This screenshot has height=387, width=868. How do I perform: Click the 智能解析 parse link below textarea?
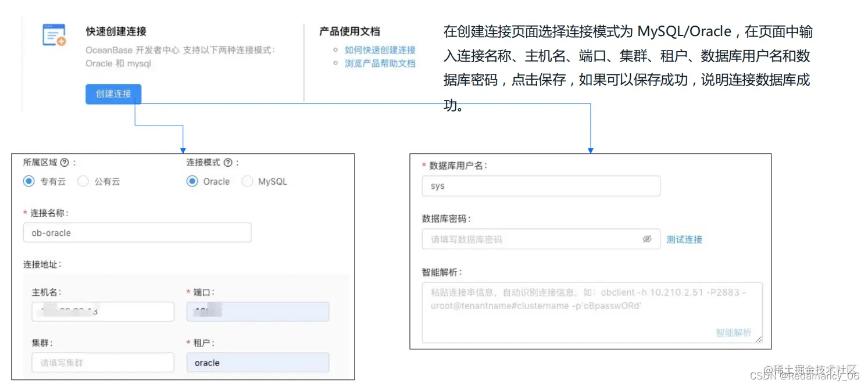734,331
